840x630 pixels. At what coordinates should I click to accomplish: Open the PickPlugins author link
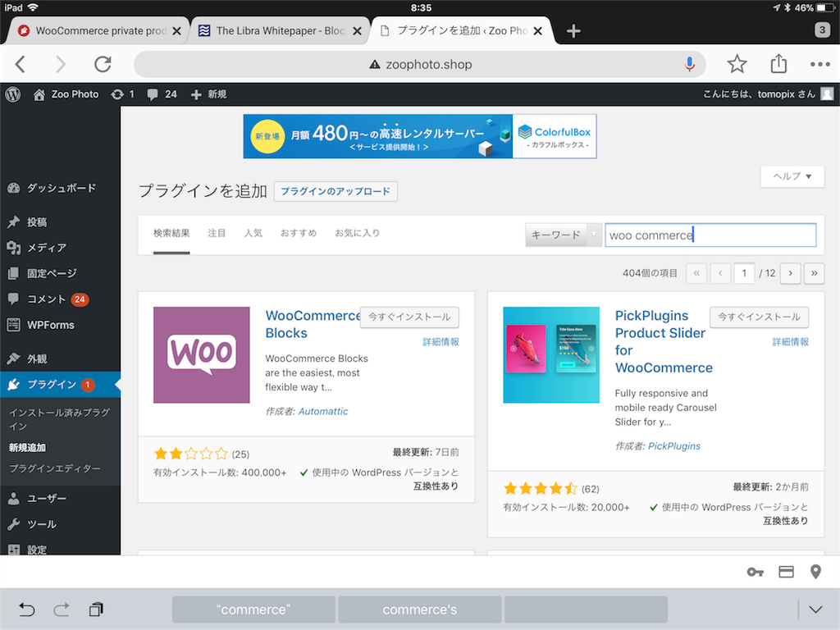pyautogui.click(x=674, y=445)
